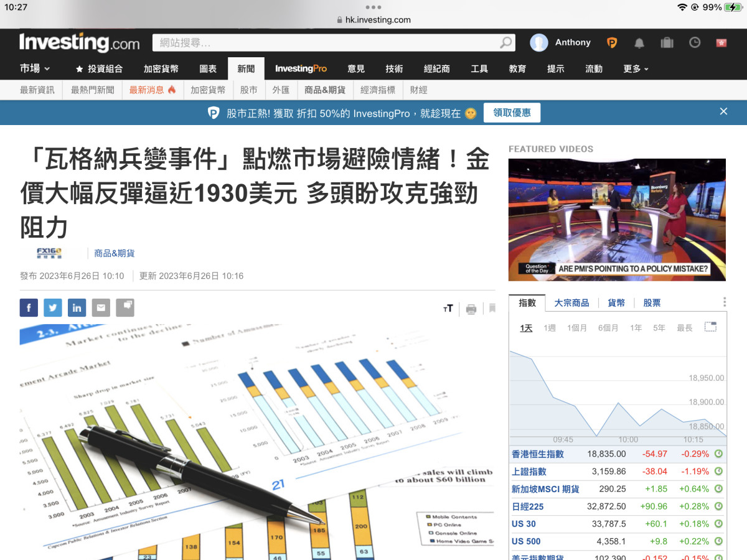Click the email share icon
Screen dimensions: 747x560
[101, 307]
